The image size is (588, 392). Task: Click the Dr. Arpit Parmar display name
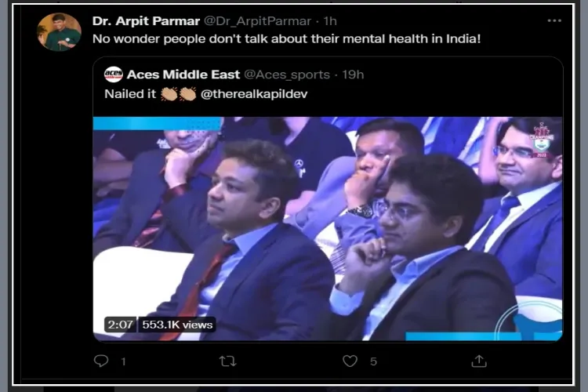146,21
